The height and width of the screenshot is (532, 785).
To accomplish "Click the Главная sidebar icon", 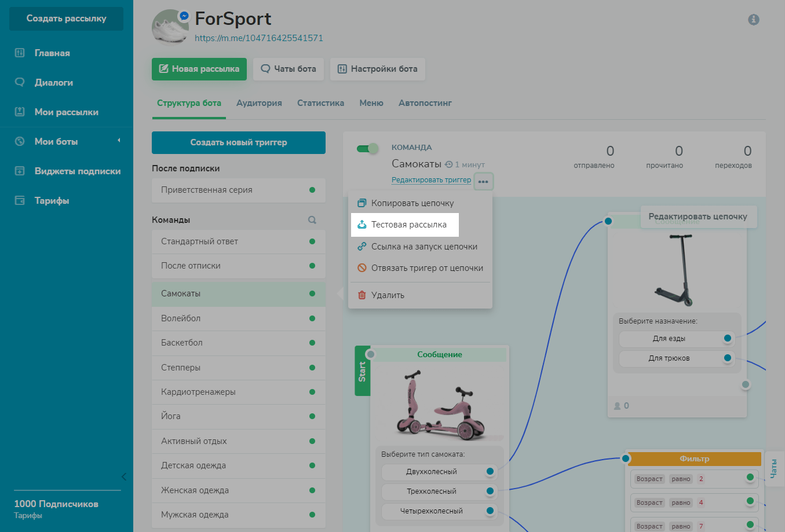I will [x=20, y=53].
